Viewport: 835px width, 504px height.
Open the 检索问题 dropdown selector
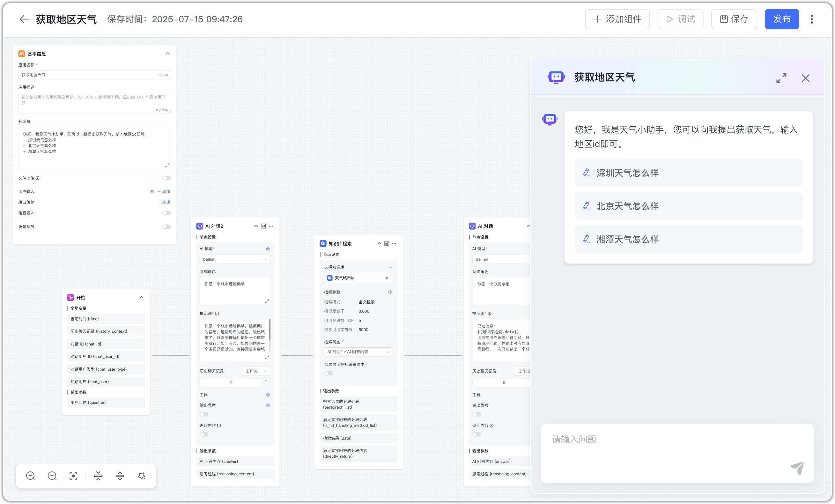pyautogui.click(x=358, y=352)
